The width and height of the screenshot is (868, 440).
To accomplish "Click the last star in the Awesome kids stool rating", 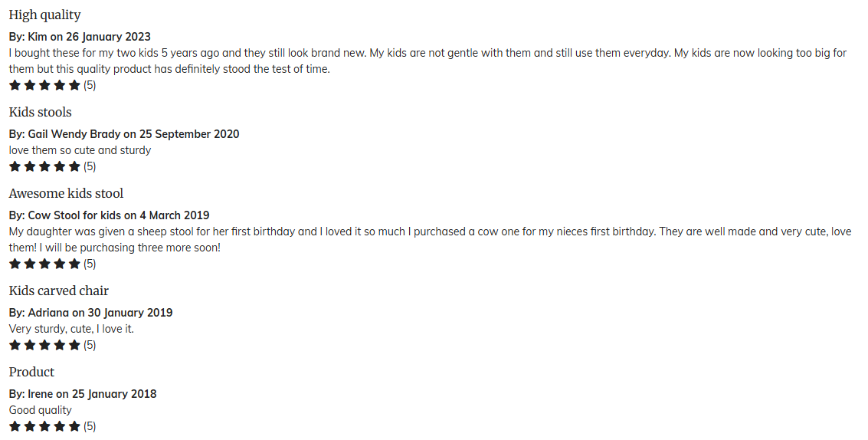I will click(74, 264).
